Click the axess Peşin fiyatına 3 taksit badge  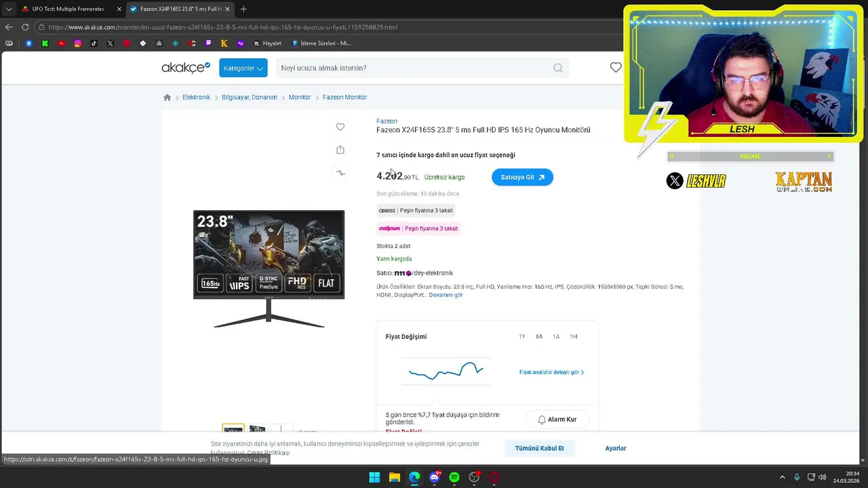coord(416,211)
